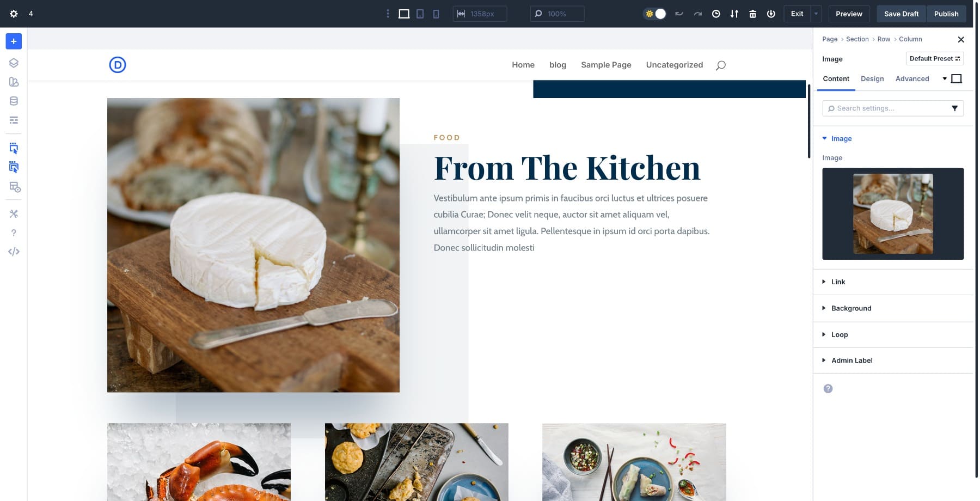Viewport: 980px width, 501px height.
Task: Click the Save Draft button
Action: (x=901, y=14)
